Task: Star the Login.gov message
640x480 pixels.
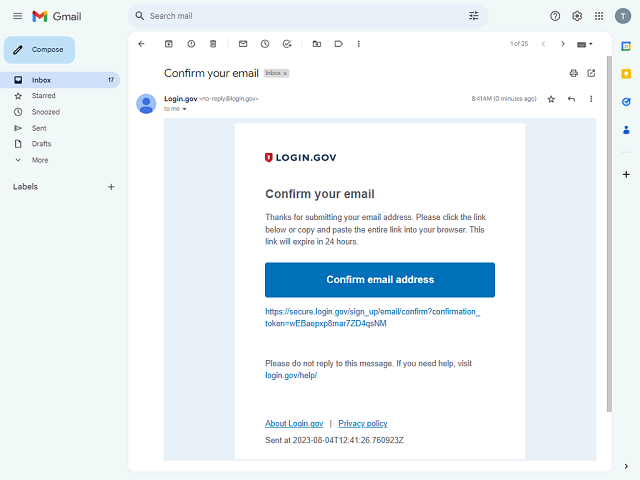Action: (551, 99)
